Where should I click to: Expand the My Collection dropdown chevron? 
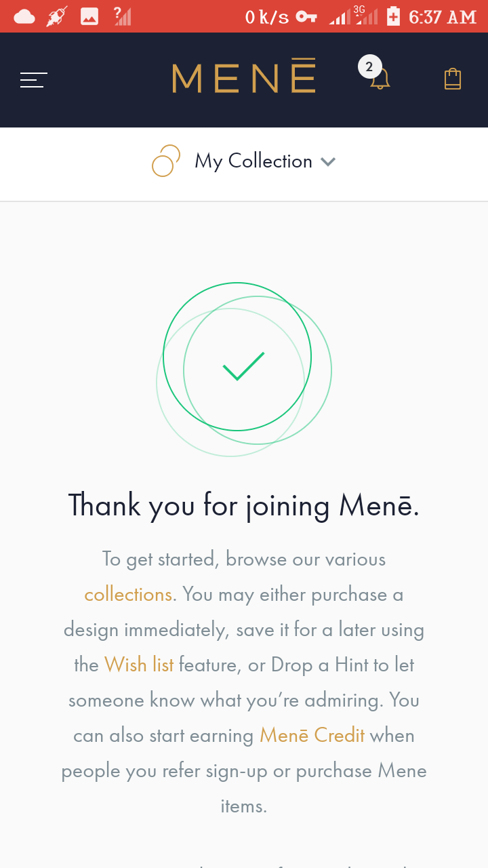pyautogui.click(x=328, y=162)
